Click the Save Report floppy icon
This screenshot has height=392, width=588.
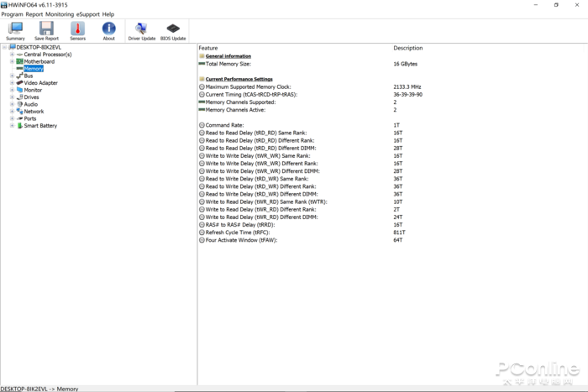tap(46, 30)
